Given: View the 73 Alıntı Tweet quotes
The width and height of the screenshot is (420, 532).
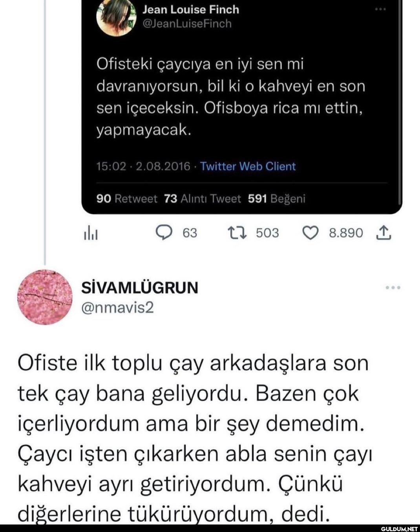Looking at the screenshot, I should [x=202, y=199].
